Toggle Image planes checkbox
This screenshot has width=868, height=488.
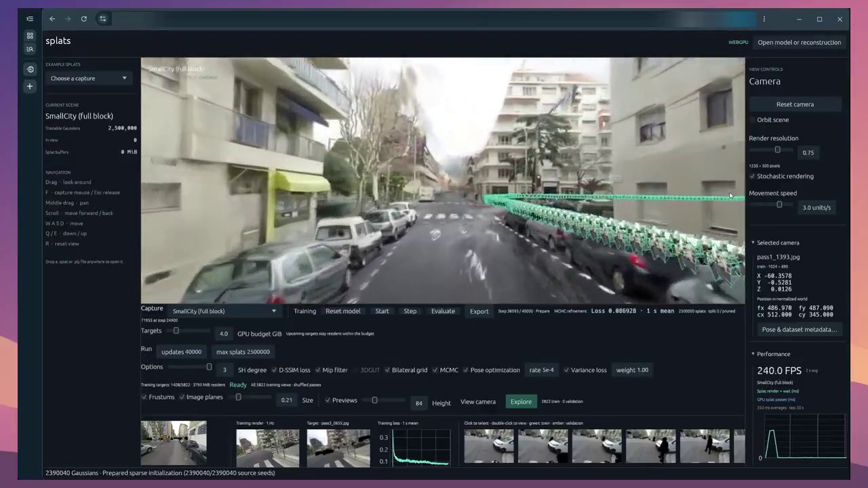(x=182, y=397)
